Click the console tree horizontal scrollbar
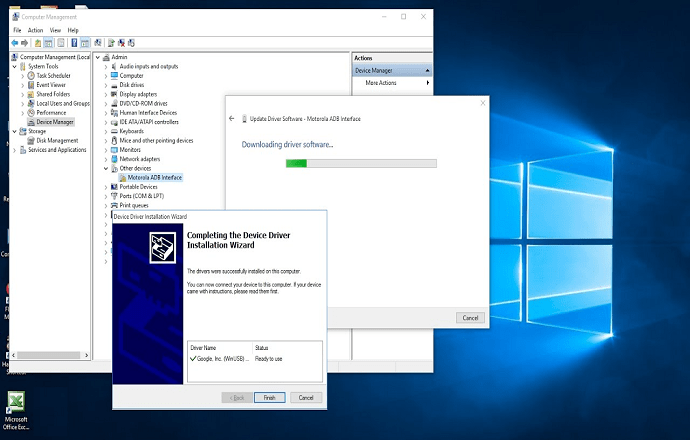 pos(48,355)
